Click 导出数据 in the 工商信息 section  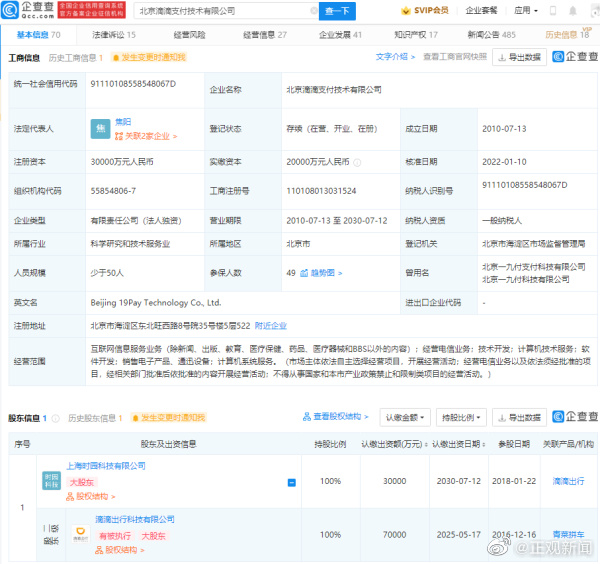519,57
